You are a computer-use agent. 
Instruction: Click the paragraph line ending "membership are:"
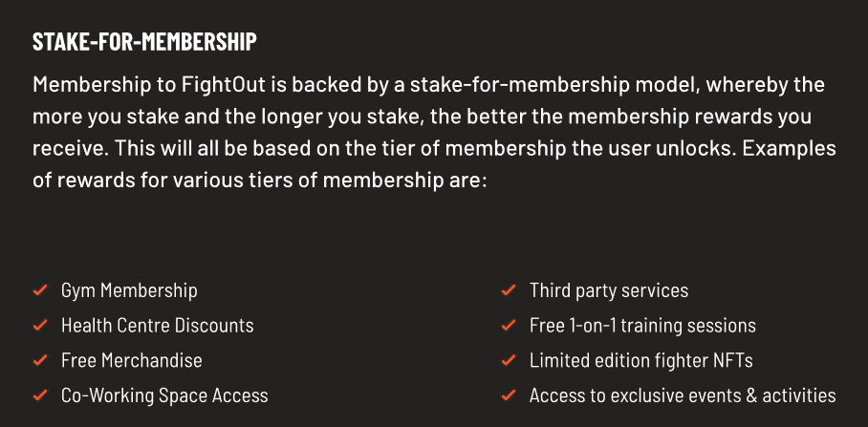260,179
